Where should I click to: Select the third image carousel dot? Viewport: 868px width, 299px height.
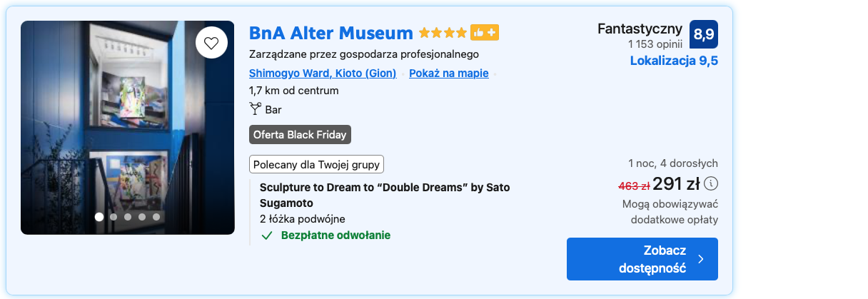pos(128,216)
